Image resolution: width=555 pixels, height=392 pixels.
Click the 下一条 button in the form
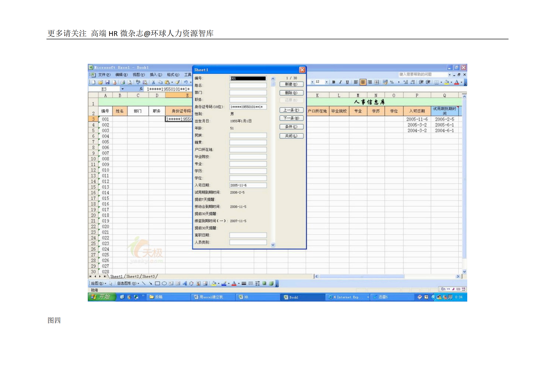tap(291, 118)
